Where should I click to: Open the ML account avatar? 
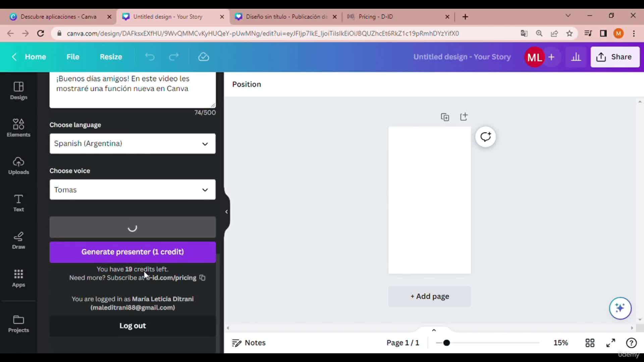pyautogui.click(x=534, y=57)
